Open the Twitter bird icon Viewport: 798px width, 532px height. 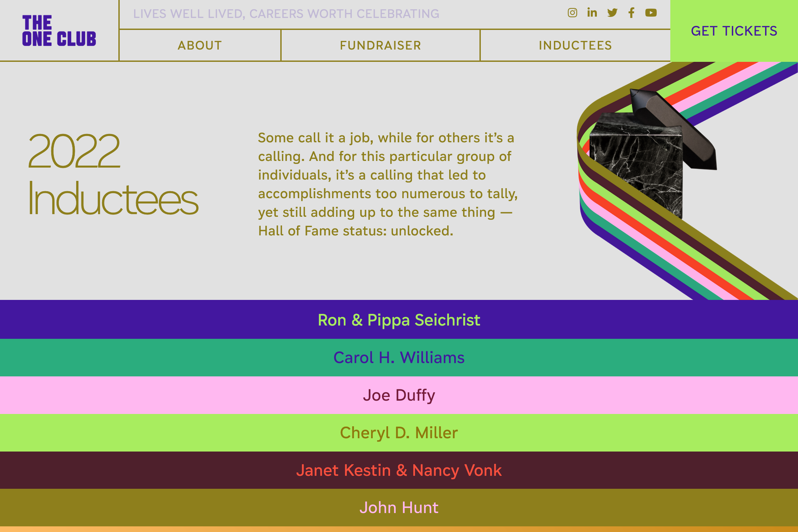tap(612, 13)
